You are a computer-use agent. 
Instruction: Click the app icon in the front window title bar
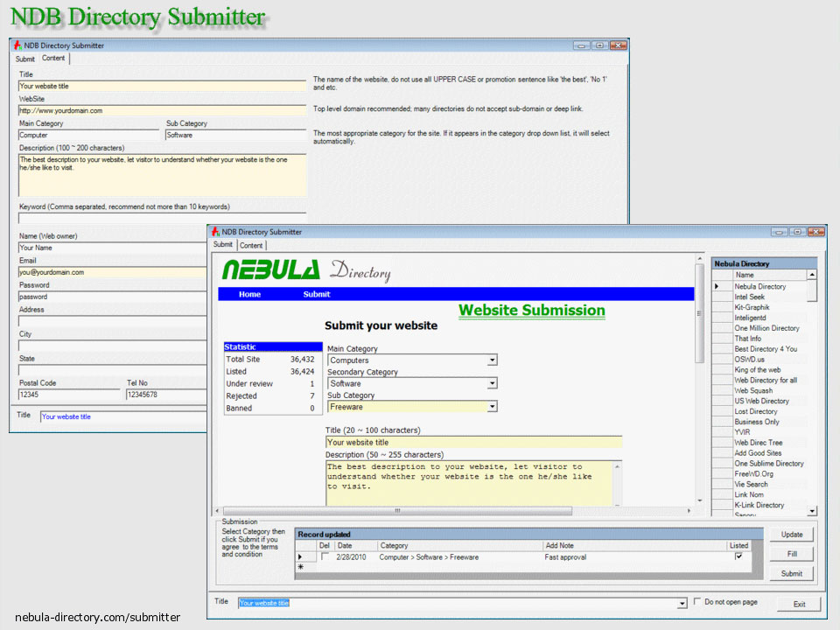tap(215, 231)
